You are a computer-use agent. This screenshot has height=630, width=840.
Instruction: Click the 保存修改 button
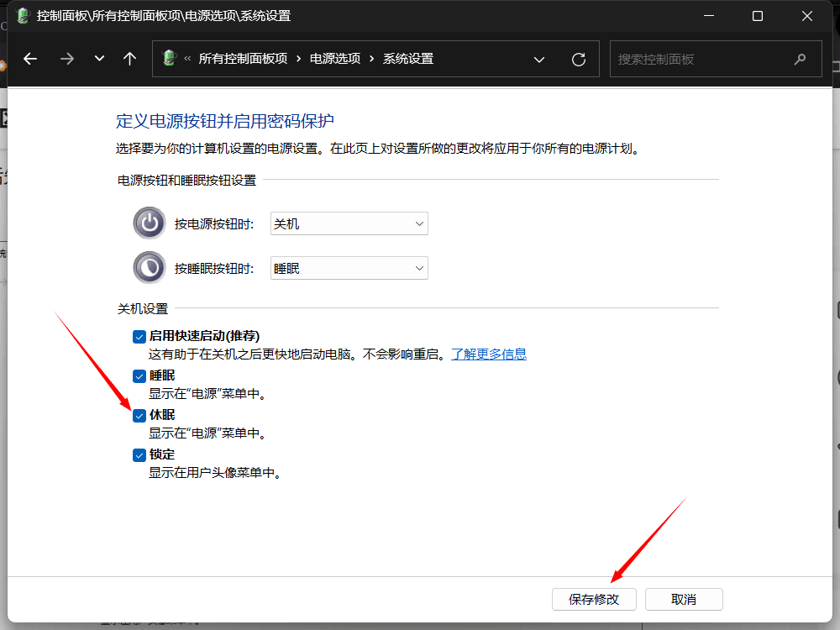594,599
